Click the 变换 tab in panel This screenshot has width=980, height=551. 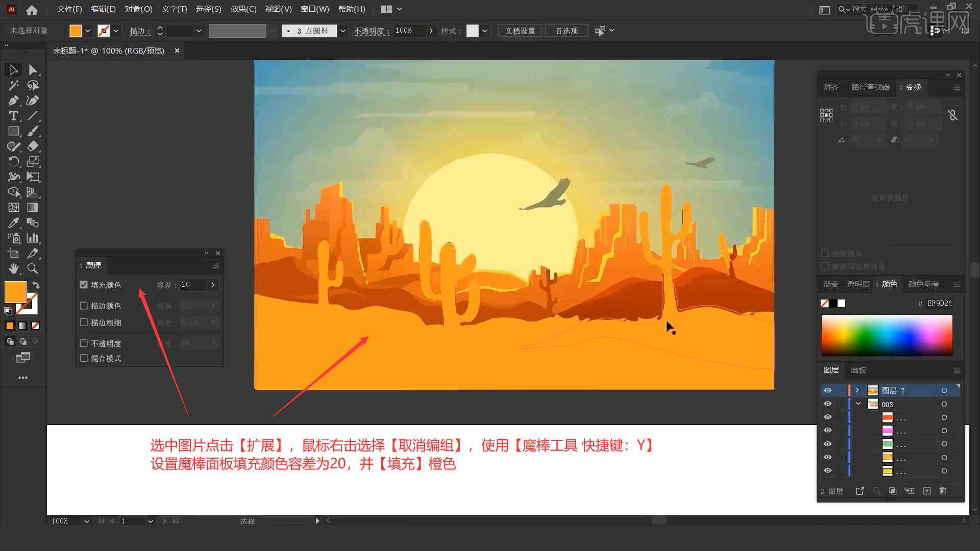click(913, 87)
